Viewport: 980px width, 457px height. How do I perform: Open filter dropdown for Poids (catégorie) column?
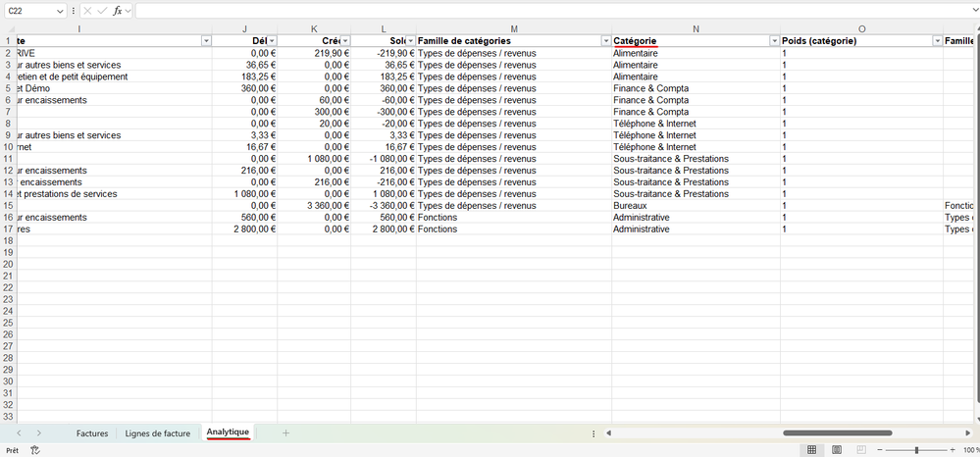pos(937,41)
